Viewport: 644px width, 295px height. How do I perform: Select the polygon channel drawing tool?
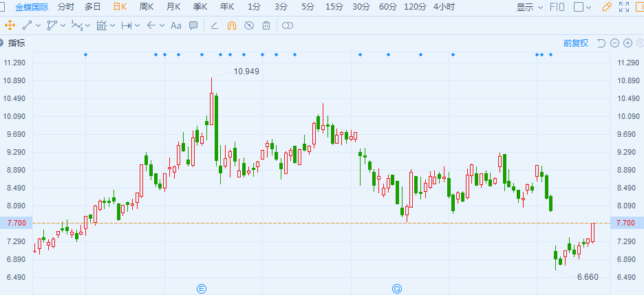[52, 25]
